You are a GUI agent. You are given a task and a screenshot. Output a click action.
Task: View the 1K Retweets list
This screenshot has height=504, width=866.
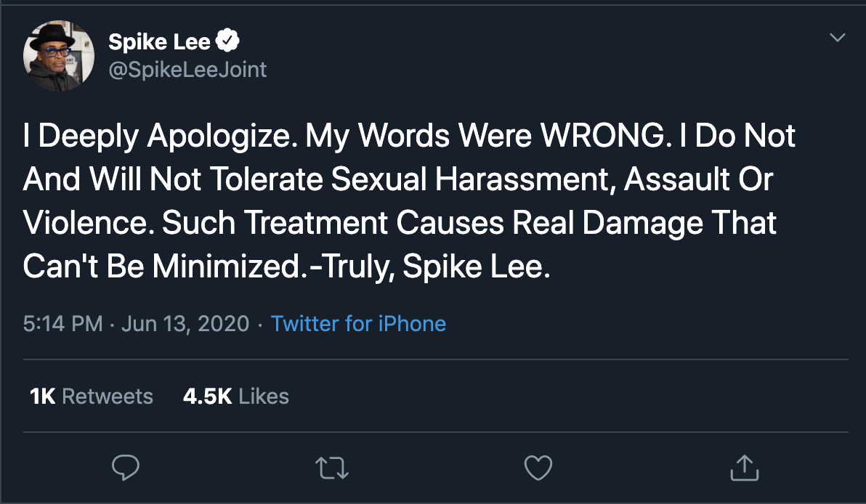(92, 396)
